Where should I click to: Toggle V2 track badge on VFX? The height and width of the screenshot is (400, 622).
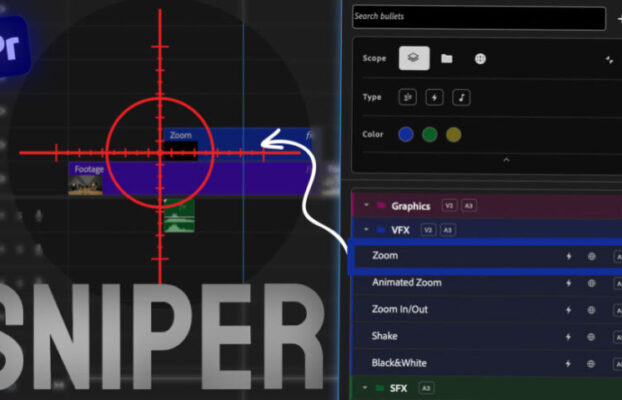428,230
